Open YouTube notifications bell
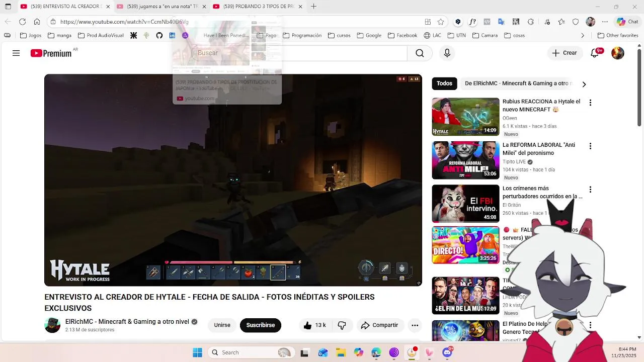The width and height of the screenshot is (644, 362). pyautogui.click(x=595, y=53)
